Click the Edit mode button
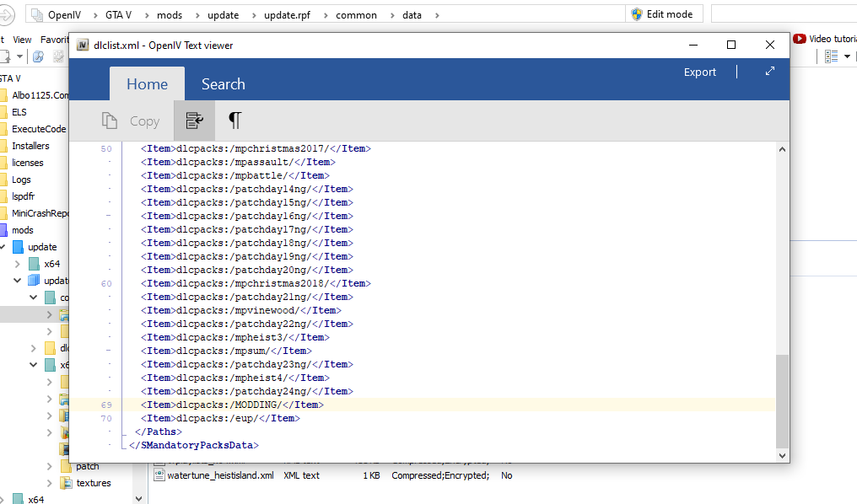 (x=661, y=14)
